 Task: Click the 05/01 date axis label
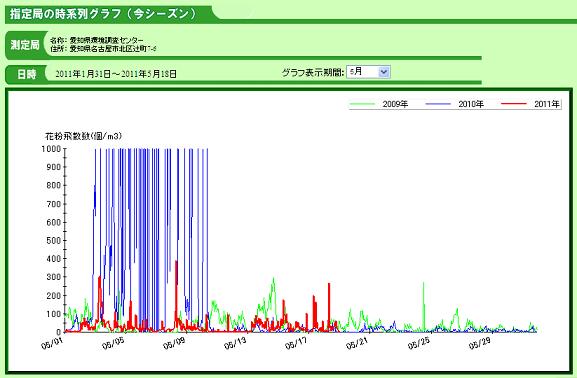pyautogui.click(x=52, y=343)
